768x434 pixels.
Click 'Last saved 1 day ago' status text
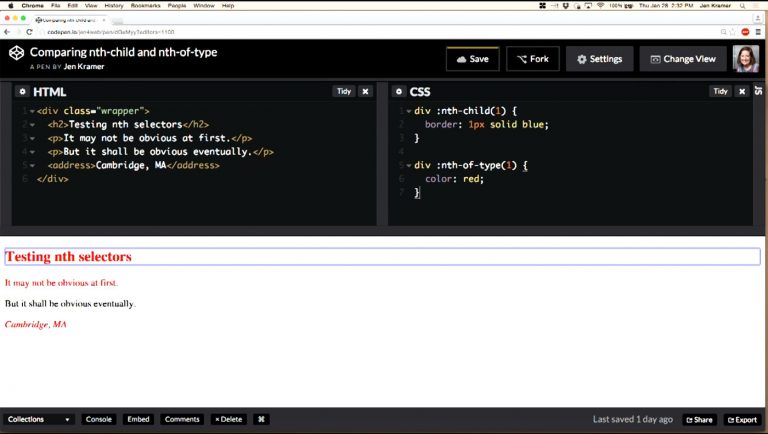tap(632, 419)
